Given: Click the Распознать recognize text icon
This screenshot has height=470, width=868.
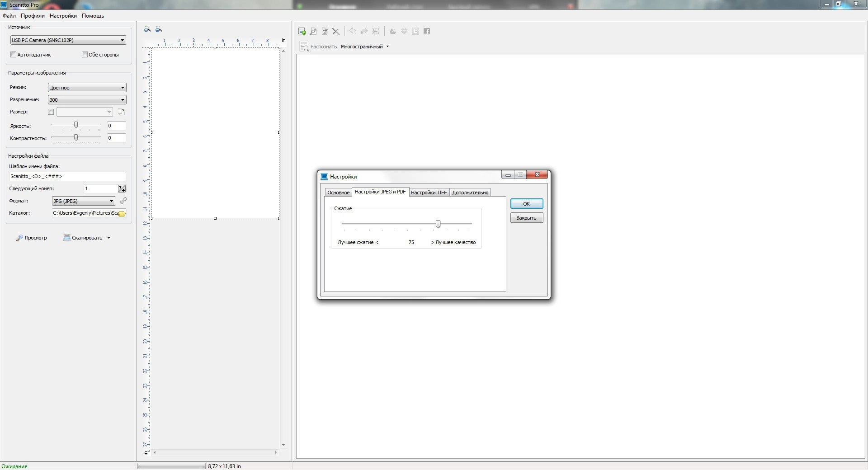Looking at the screenshot, I should point(304,46).
